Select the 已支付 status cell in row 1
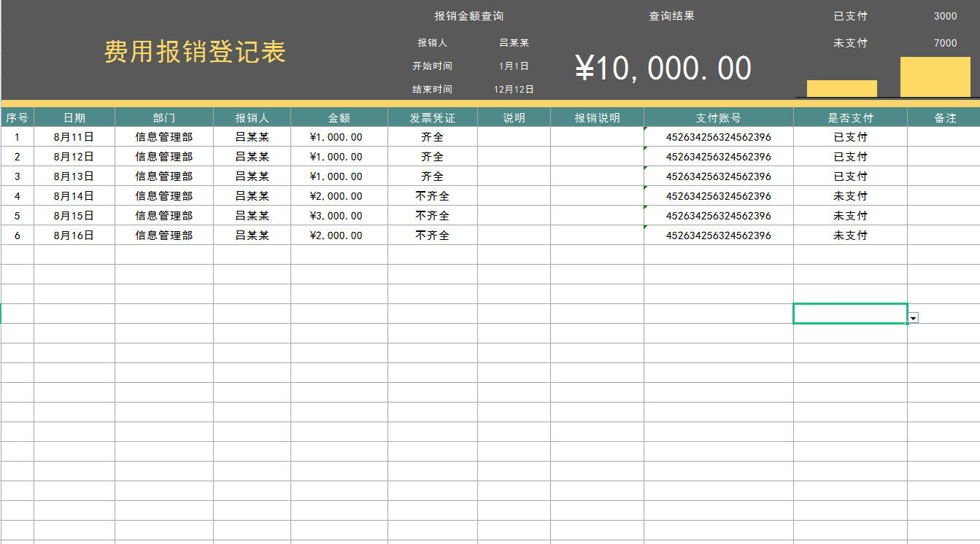The height and width of the screenshot is (544, 980). [850, 136]
